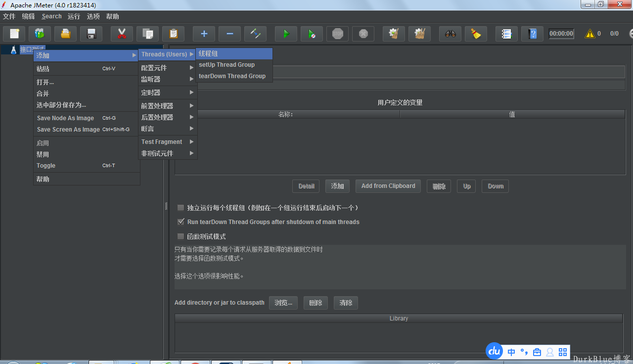Image resolution: width=633 pixels, height=364 pixels.
Task: Enable 独立运行每个线程组 checkbox
Action: pos(181,208)
